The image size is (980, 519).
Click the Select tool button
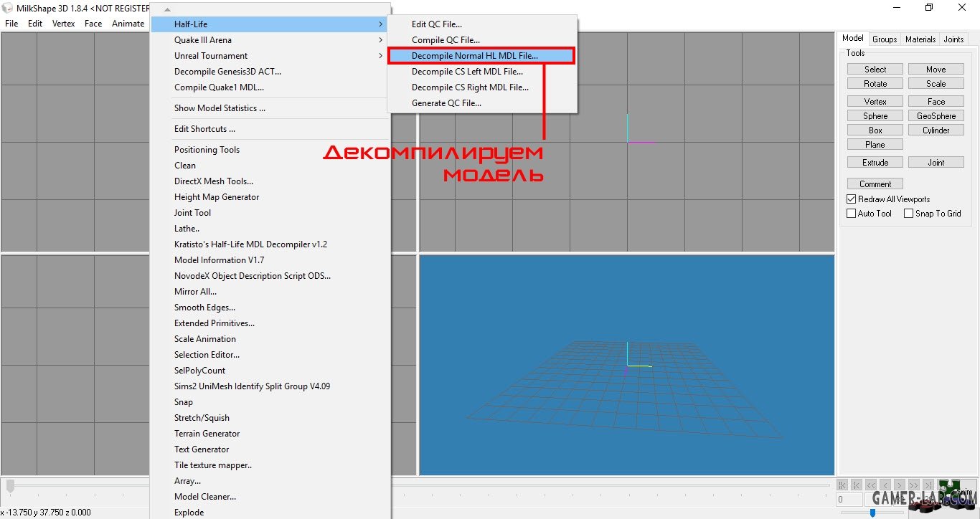click(875, 70)
